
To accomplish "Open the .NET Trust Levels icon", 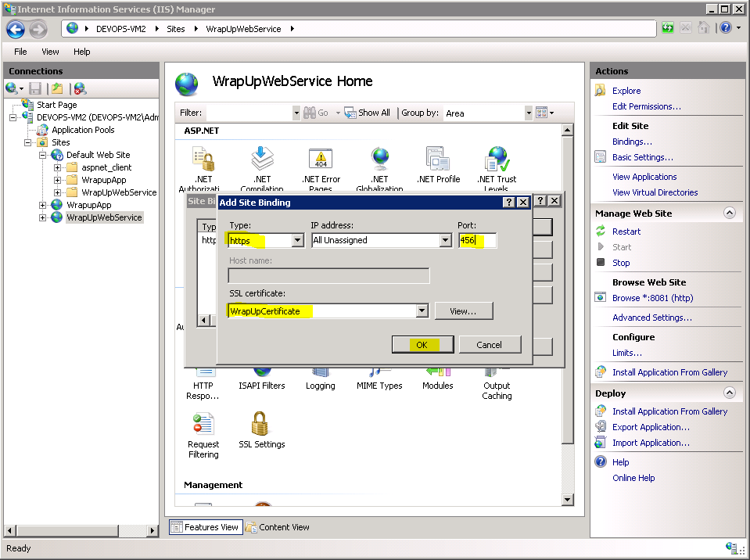I will [497, 160].
